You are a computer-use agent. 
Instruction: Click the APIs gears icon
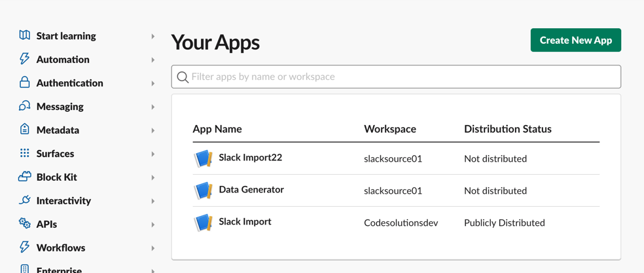(24, 224)
